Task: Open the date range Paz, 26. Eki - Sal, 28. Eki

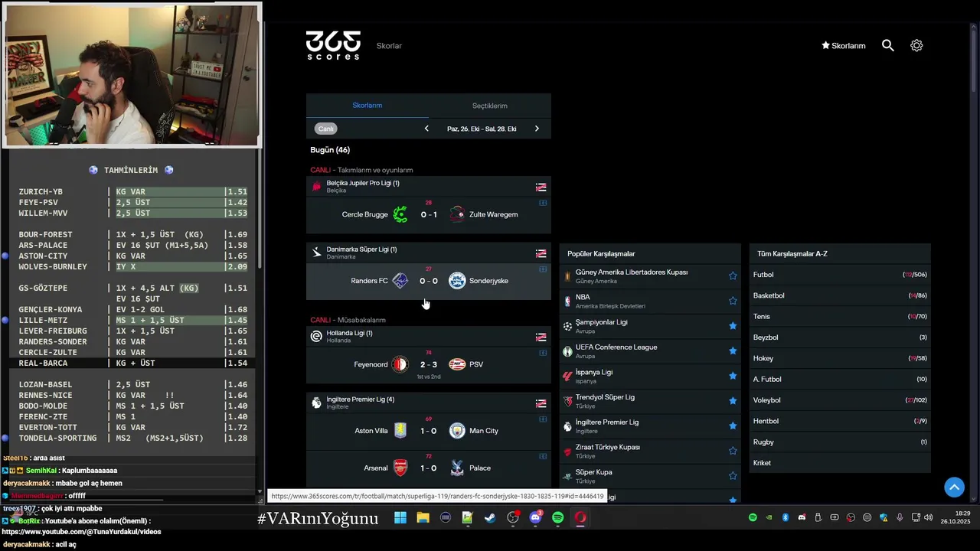Action: (x=482, y=129)
